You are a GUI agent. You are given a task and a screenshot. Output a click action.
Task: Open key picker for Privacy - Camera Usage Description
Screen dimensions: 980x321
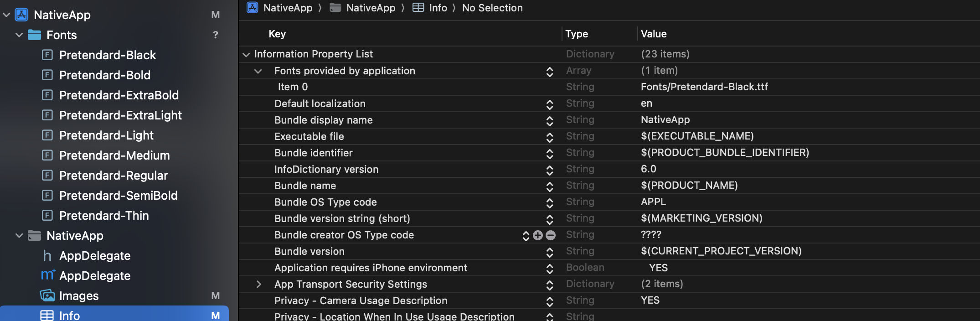click(550, 301)
